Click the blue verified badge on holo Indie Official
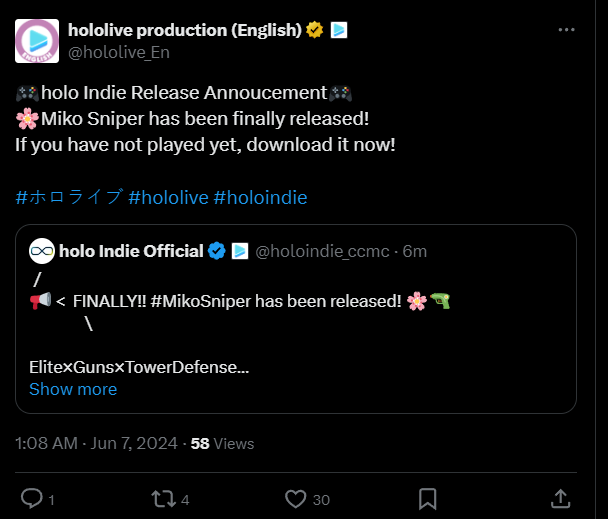Viewport: 608px width, 519px height. point(217,251)
